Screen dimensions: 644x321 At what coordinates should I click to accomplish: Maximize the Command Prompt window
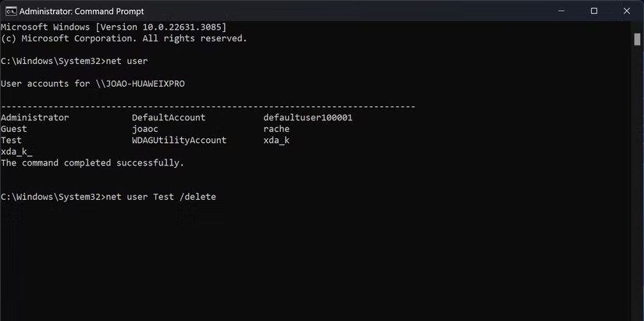click(x=594, y=11)
